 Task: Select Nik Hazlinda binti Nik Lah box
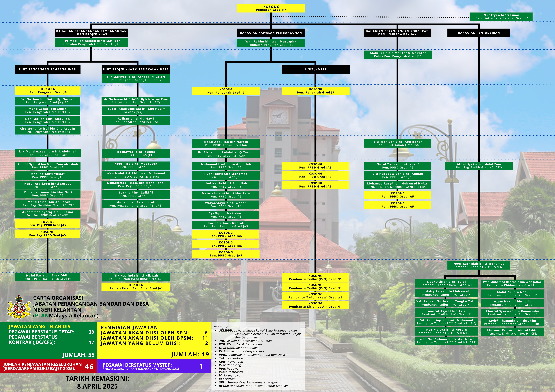click(136, 277)
